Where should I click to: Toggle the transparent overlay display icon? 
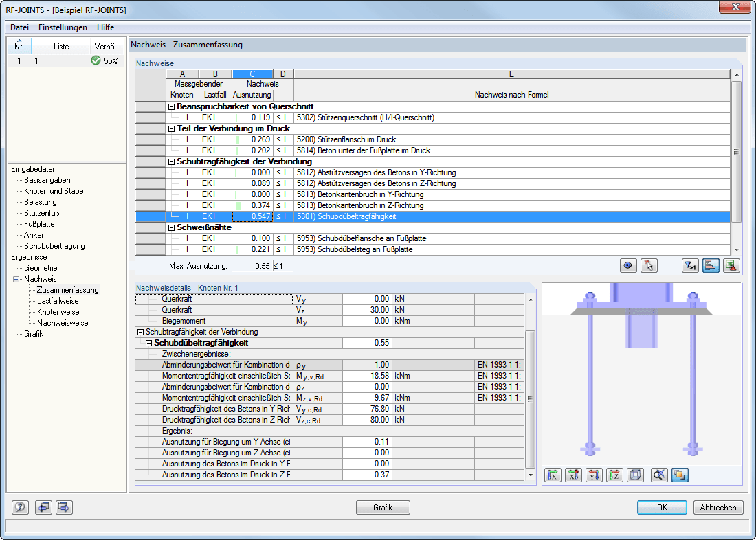pos(680,475)
